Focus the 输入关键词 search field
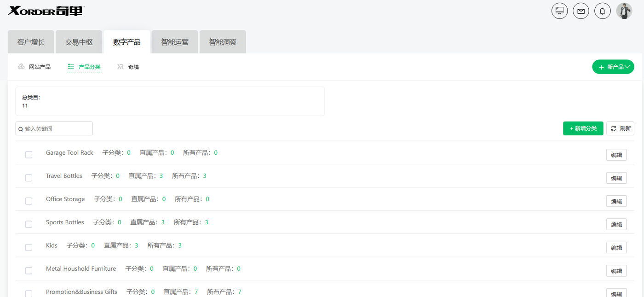Image resolution: width=644 pixels, height=297 pixels. click(x=54, y=128)
